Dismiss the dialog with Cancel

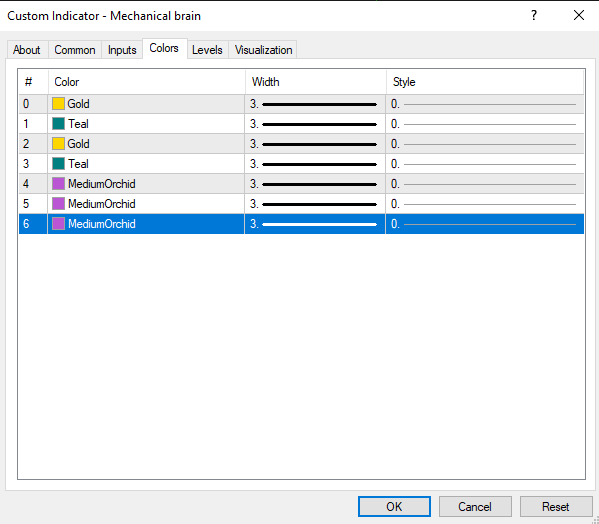click(x=475, y=506)
